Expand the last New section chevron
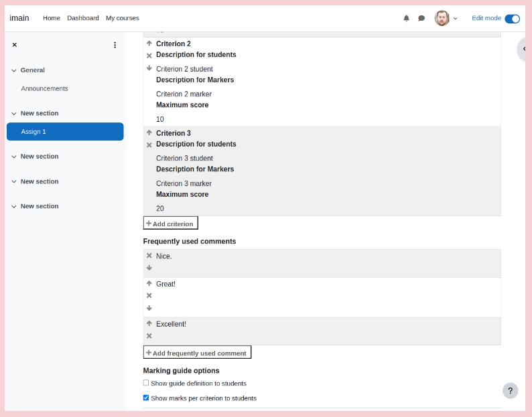 (14, 206)
